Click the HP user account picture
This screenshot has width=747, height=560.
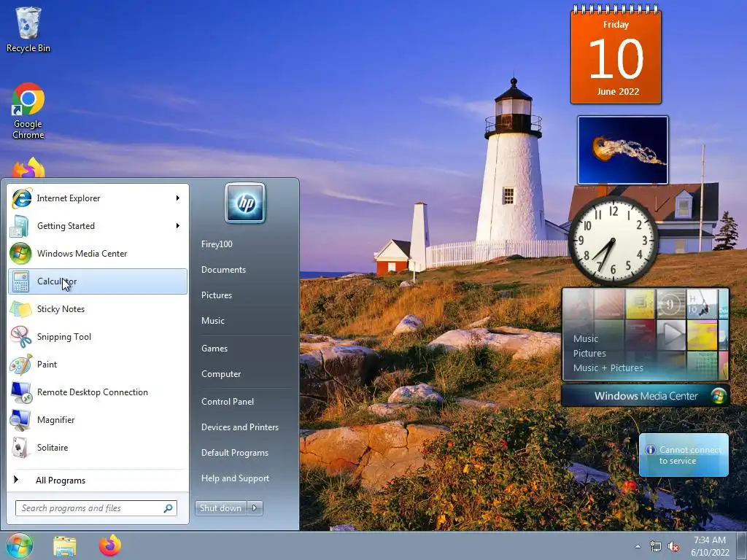245,203
